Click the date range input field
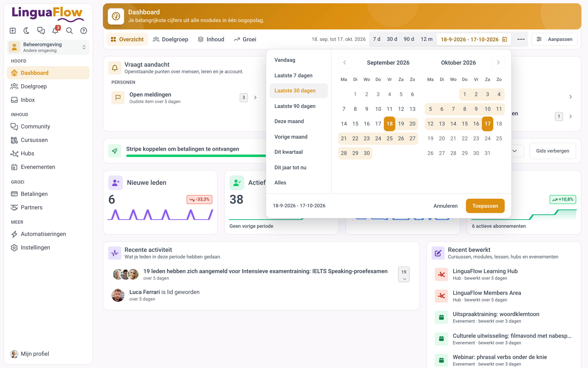Screen dimensions: 588x368 (474, 39)
